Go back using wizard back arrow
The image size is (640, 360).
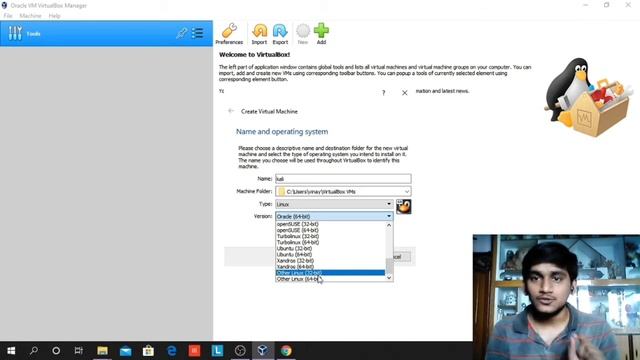(231, 111)
